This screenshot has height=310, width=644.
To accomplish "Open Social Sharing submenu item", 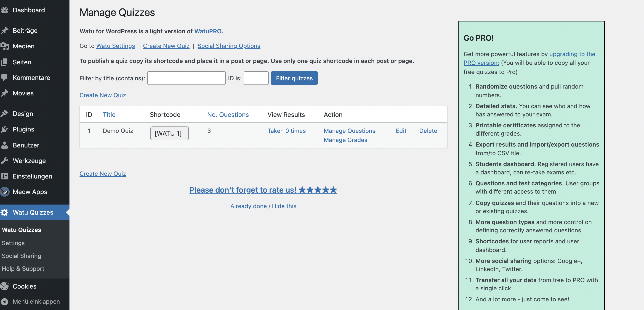I will click(21, 256).
